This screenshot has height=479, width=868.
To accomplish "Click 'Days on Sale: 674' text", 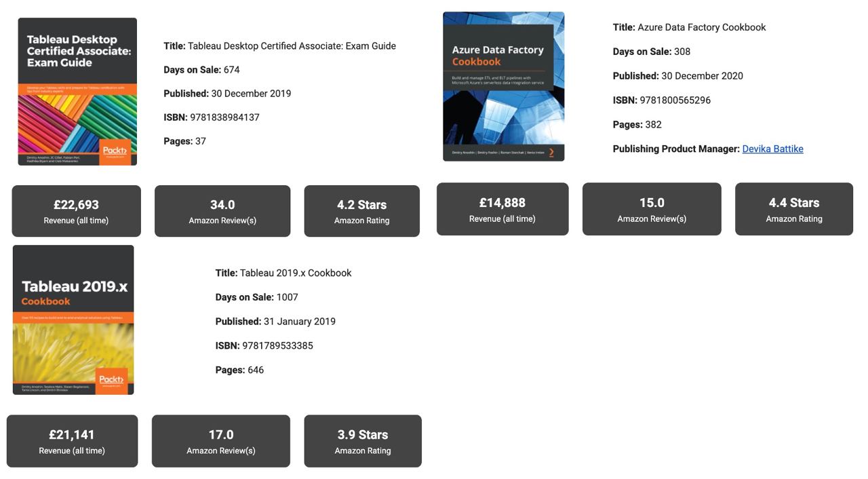I will (x=201, y=70).
